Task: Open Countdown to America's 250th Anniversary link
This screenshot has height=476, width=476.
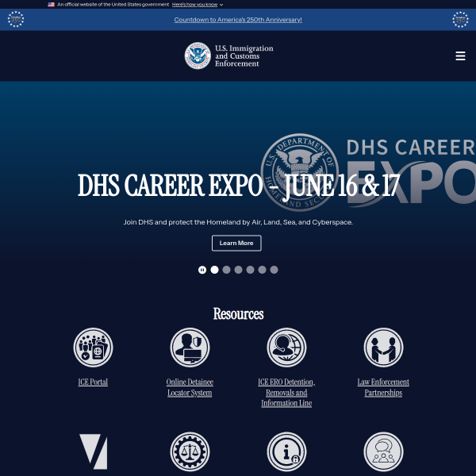Action: [238, 20]
